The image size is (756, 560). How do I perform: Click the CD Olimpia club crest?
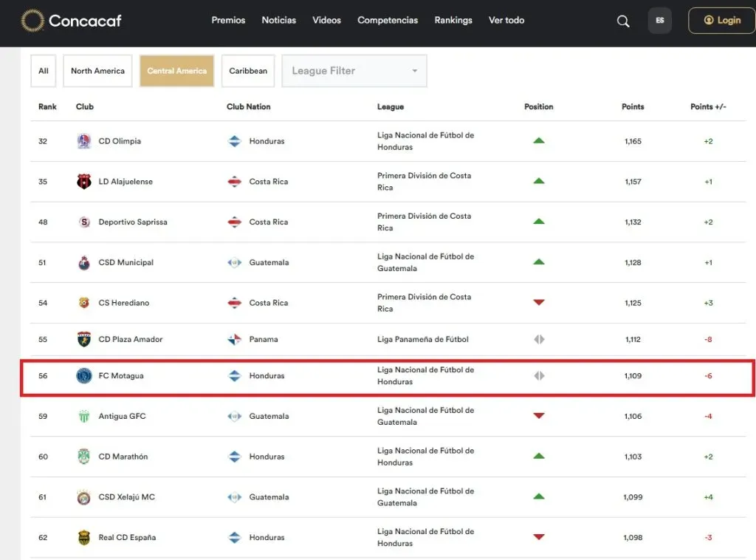(x=84, y=141)
